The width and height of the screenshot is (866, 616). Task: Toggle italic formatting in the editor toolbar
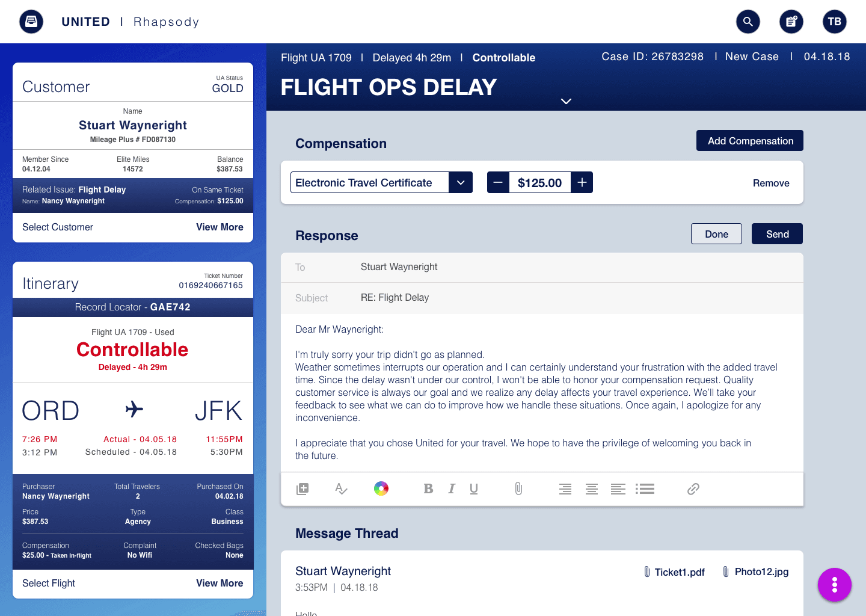pyautogui.click(x=452, y=488)
